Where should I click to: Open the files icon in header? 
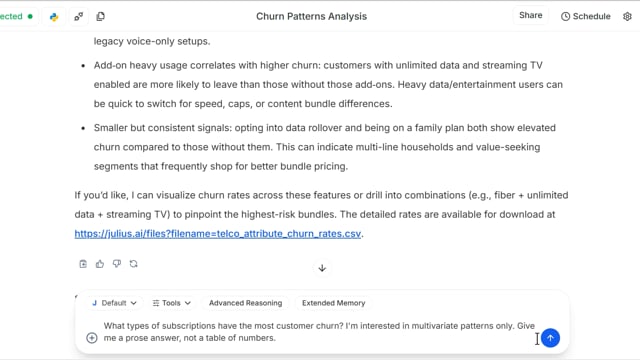pyautogui.click(x=100, y=16)
